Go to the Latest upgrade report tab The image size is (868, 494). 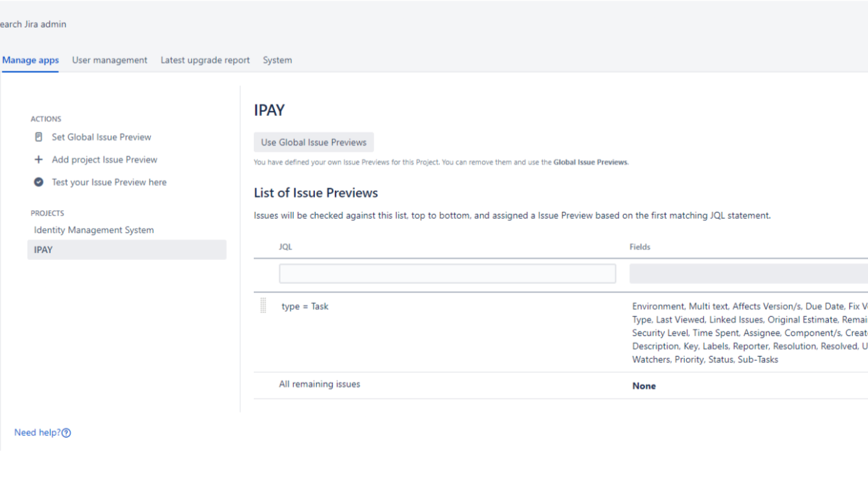[205, 60]
